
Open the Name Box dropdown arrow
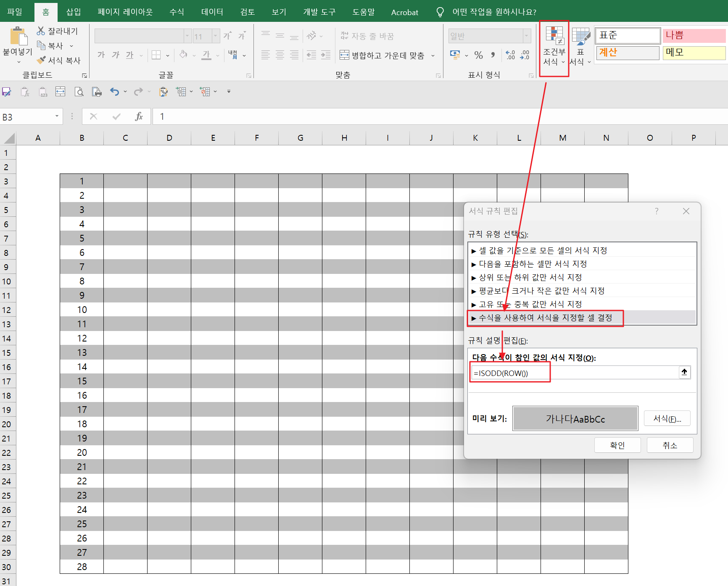pos(57,116)
